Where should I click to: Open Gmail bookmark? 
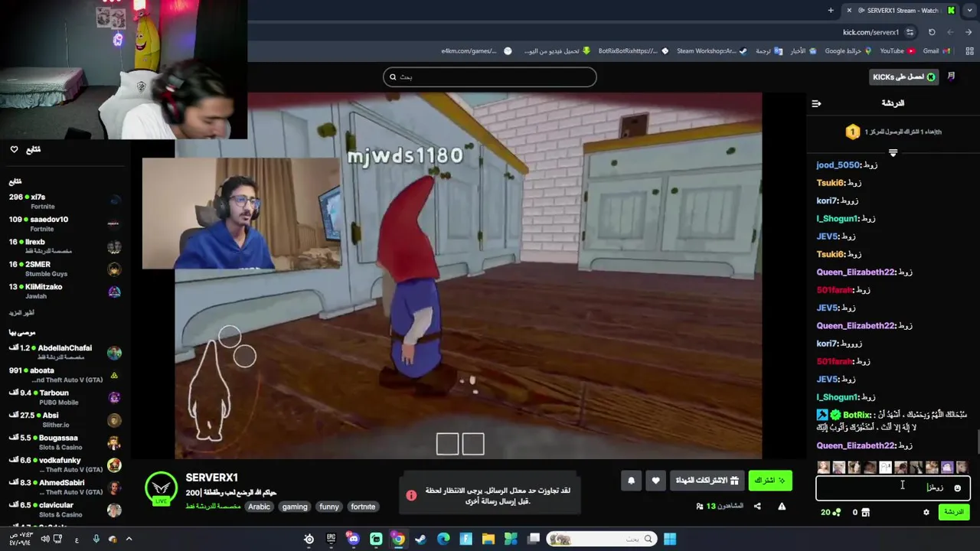tap(936, 51)
